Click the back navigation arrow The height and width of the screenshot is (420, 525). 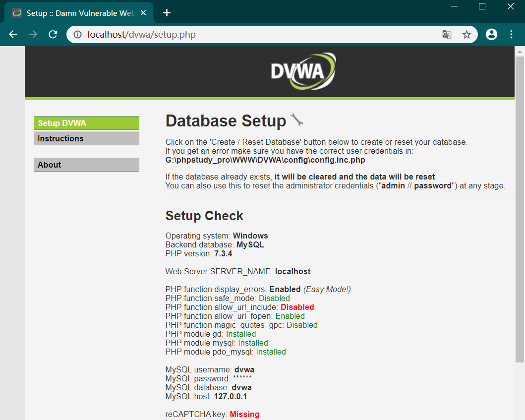tap(13, 34)
